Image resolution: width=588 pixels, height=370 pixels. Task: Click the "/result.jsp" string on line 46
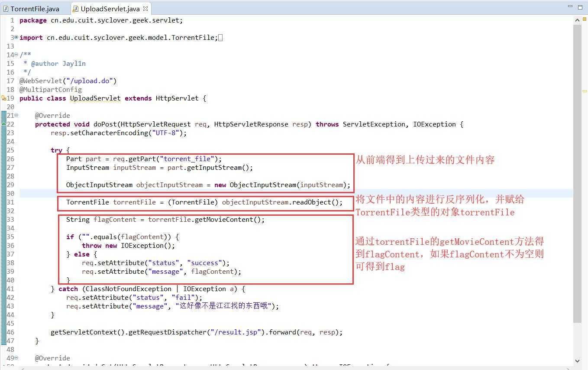point(236,332)
